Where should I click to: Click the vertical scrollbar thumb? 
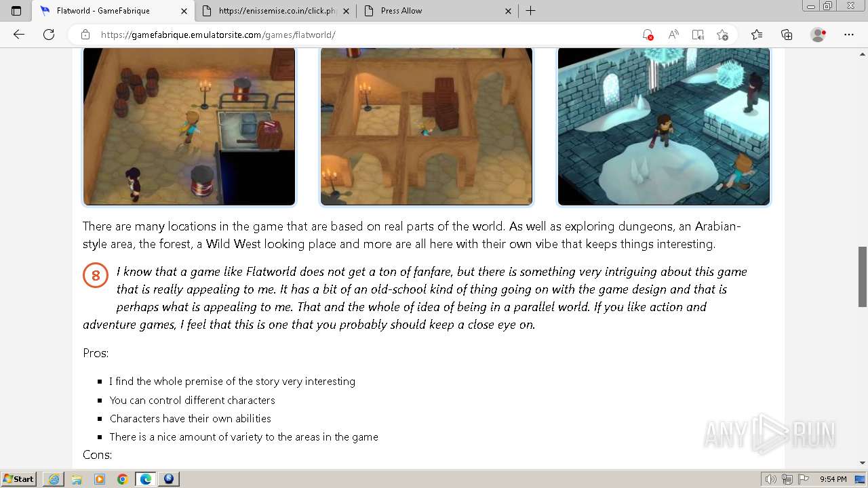click(863, 277)
